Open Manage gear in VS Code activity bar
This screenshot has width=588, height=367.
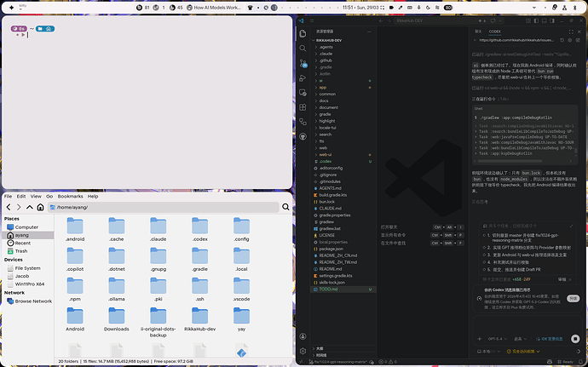click(303, 351)
